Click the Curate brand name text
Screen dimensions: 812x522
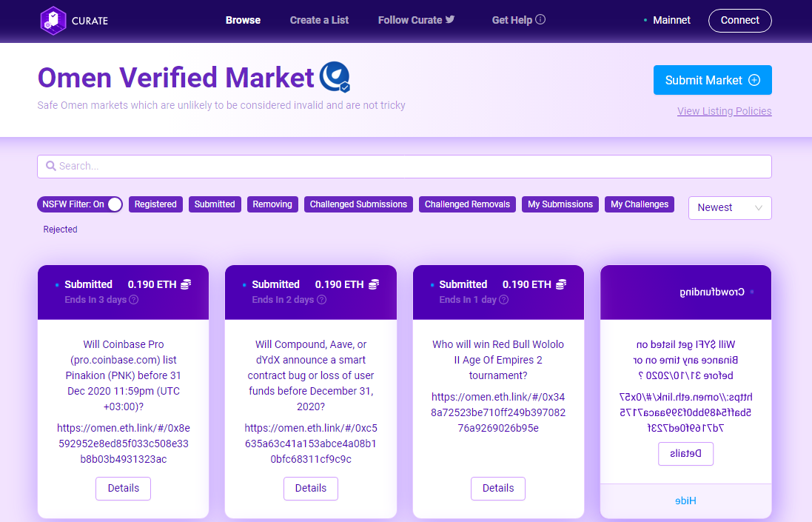pos(90,21)
